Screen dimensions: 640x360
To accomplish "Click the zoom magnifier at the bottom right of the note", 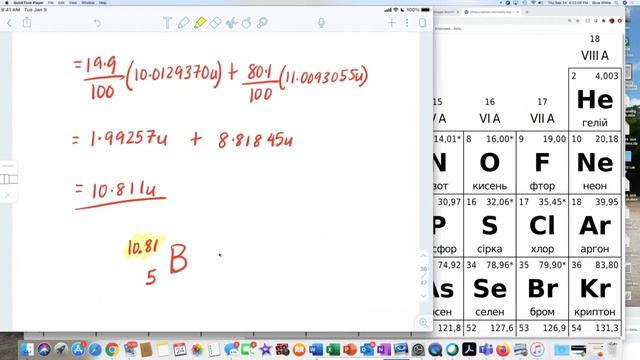I will [423, 323].
